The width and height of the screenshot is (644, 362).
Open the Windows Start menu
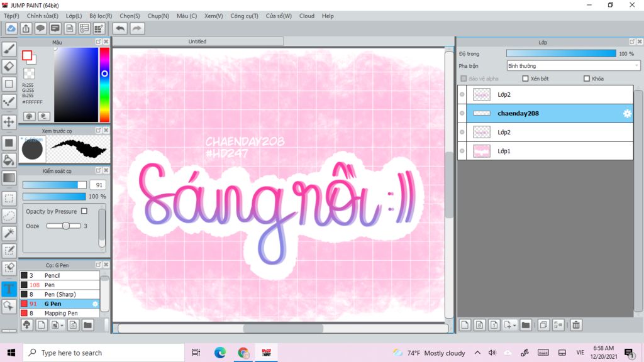point(11,353)
